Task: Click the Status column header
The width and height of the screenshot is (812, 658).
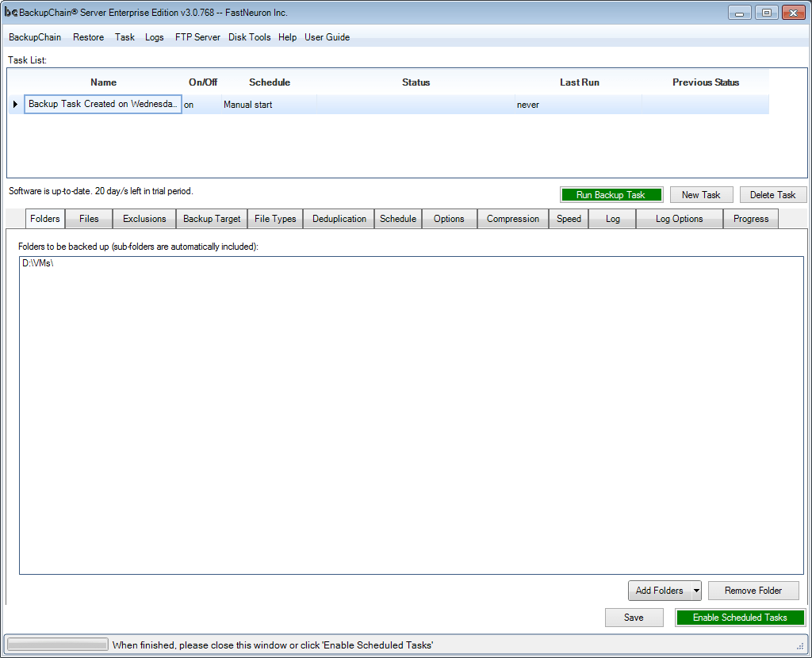Action: 416,82
